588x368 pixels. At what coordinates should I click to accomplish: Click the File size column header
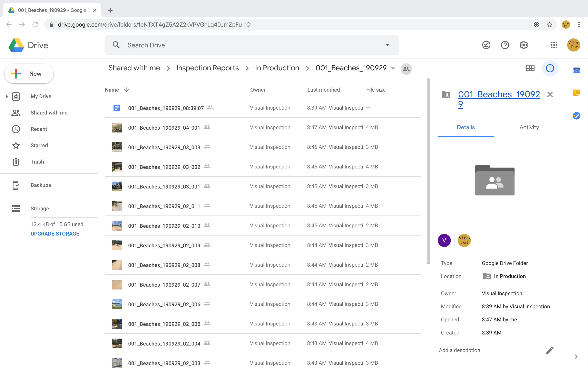(x=376, y=90)
